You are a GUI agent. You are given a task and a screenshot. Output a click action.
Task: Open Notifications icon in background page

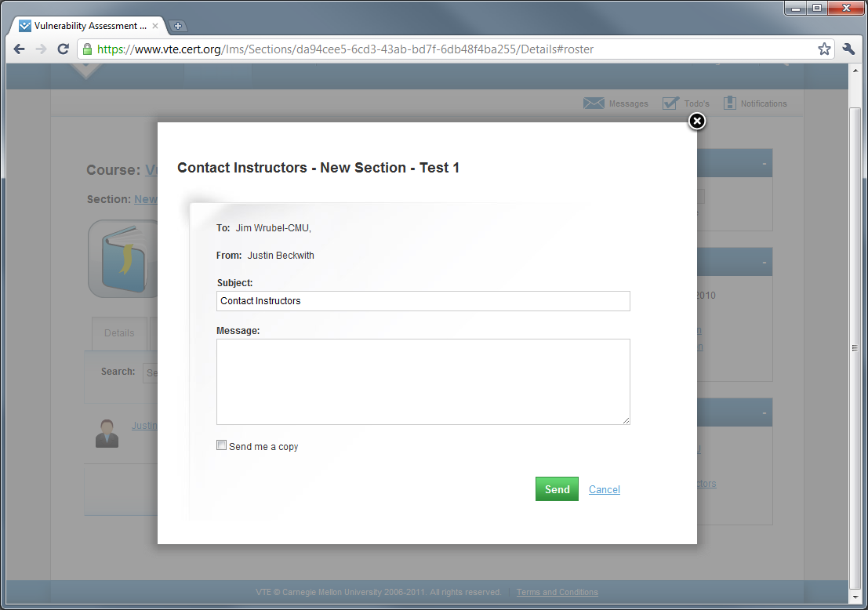coord(730,103)
